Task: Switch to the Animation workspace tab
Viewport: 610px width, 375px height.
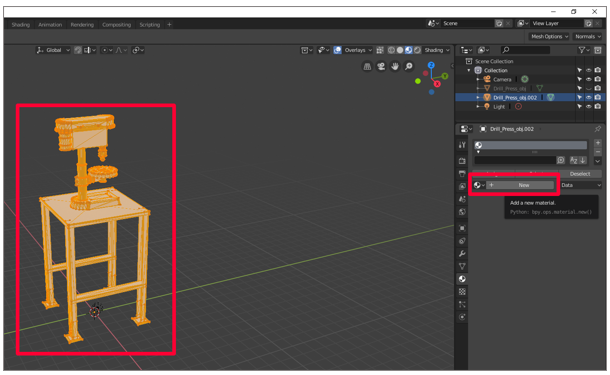Action: [x=50, y=25]
